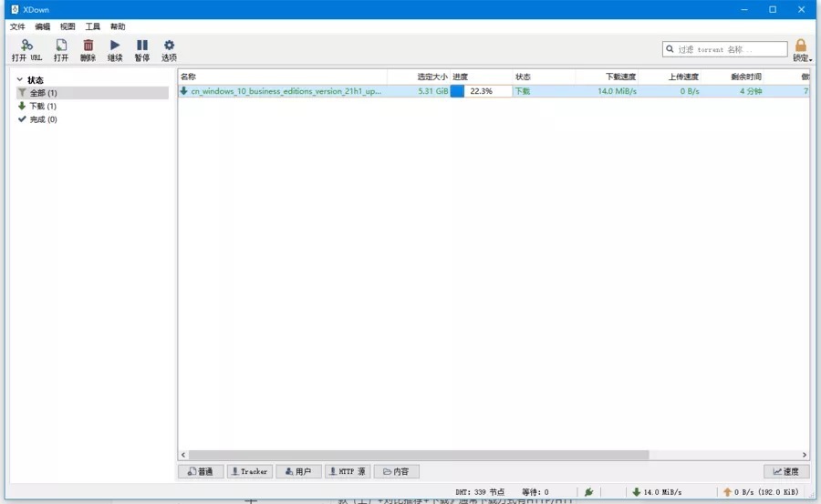Open the 视图 menu
Screen dimensions: 821x504
[68, 26]
